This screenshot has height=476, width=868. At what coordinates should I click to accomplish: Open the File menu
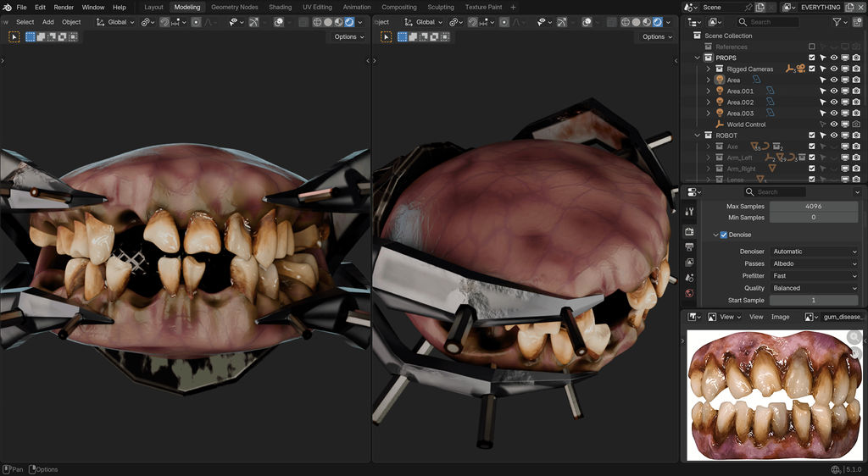click(x=21, y=7)
